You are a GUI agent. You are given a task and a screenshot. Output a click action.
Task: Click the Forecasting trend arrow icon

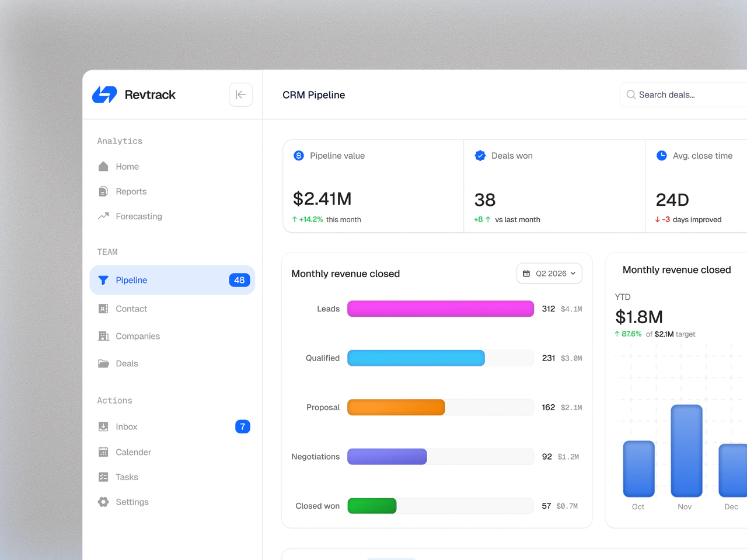(x=103, y=216)
